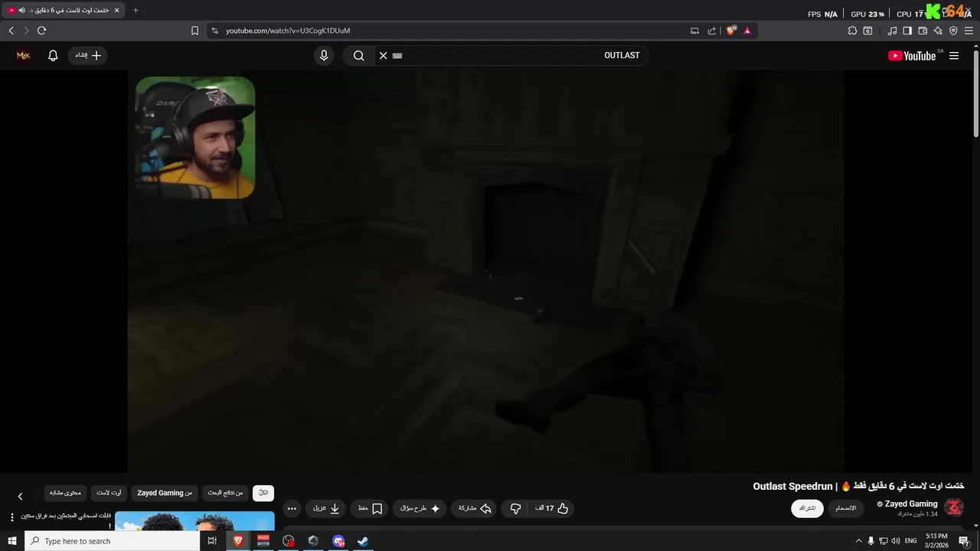The height and width of the screenshot is (551, 980).
Task: Go to the YouTube home logo
Action: click(912, 56)
